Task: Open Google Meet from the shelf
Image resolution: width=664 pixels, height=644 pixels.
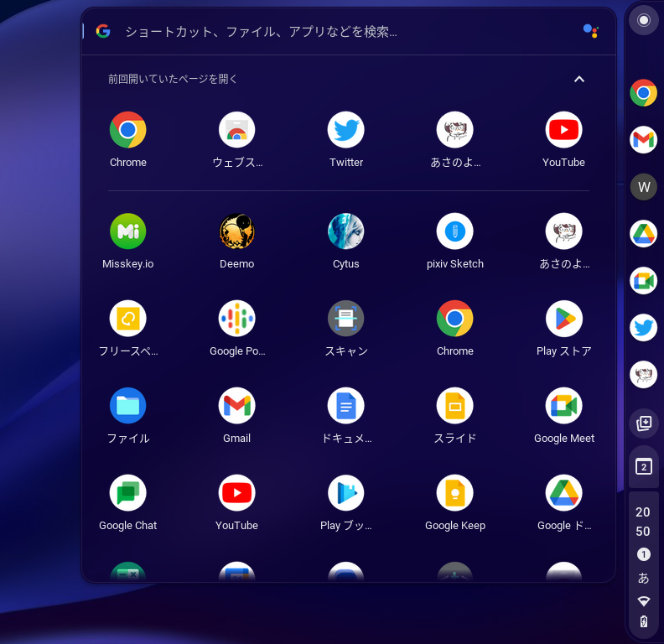Action: click(x=643, y=280)
